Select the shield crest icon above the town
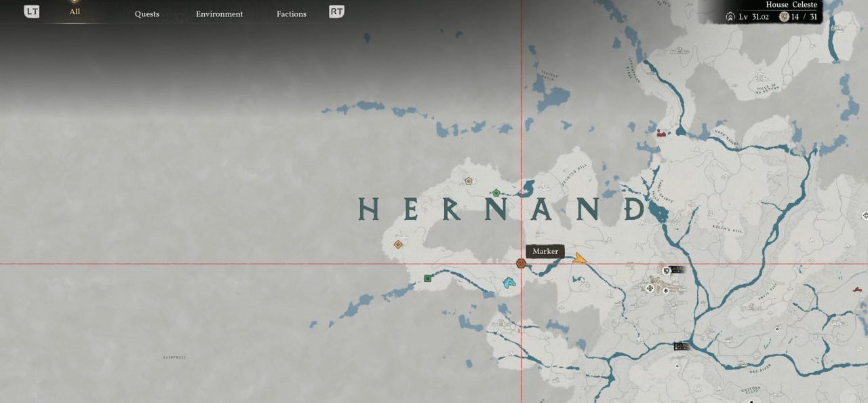This screenshot has width=868, height=403. coord(667,269)
